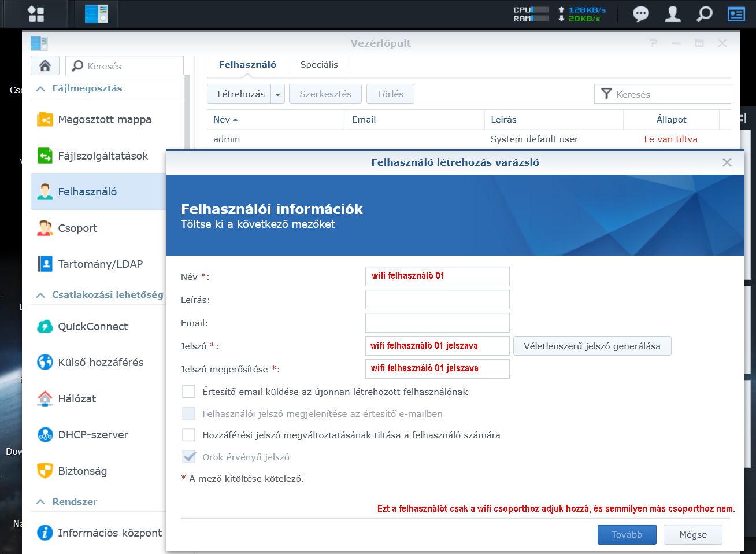Open the user account options icon
This screenshot has width=756, height=554.
[x=672, y=14]
